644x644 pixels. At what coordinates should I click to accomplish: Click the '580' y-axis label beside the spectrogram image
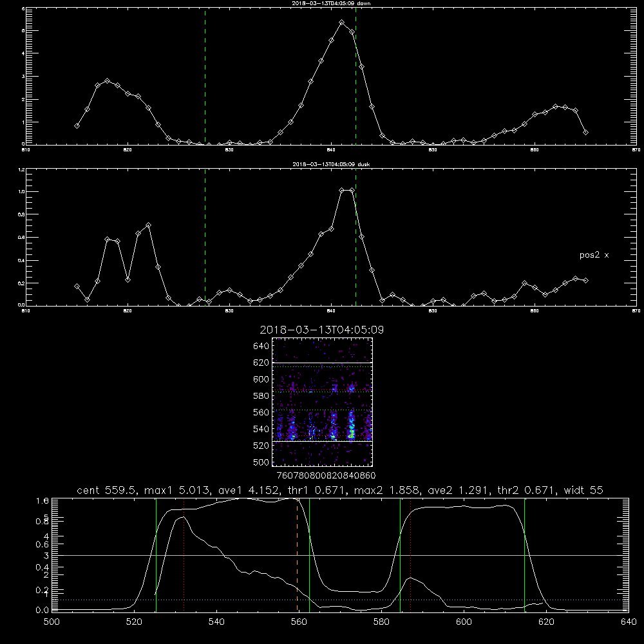(x=261, y=396)
